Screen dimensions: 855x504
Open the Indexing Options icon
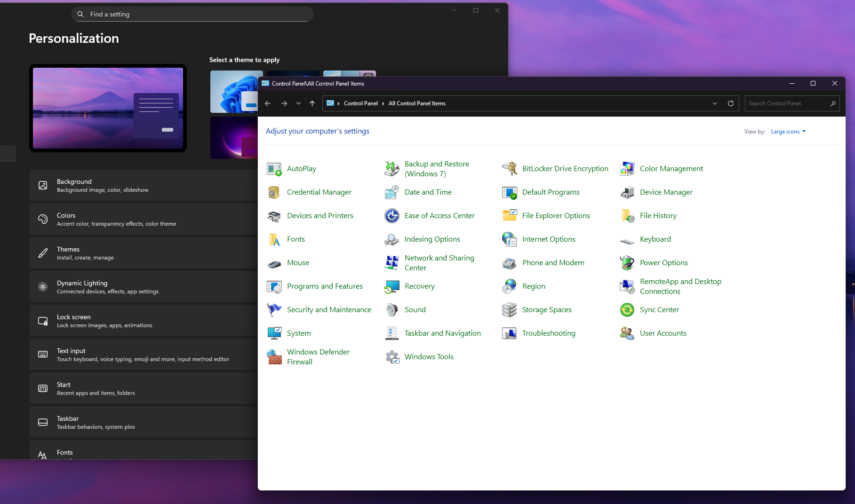pos(392,239)
